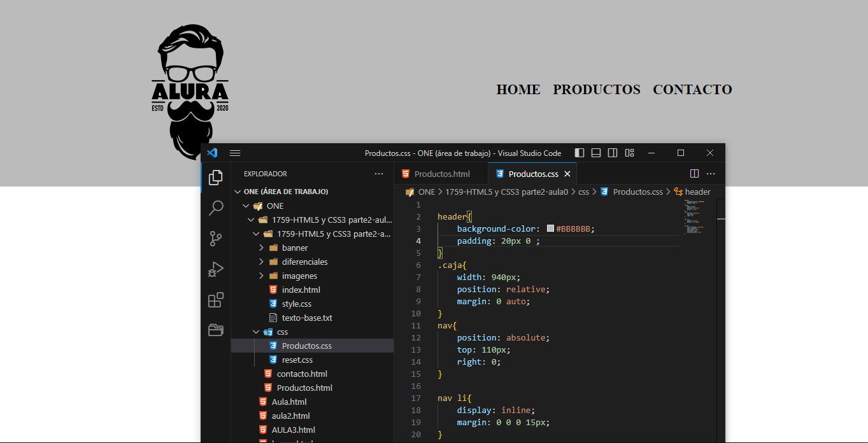Image resolution: width=868 pixels, height=443 pixels.
Task: Open the Explorer view in activity bar
Action: click(216, 178)
